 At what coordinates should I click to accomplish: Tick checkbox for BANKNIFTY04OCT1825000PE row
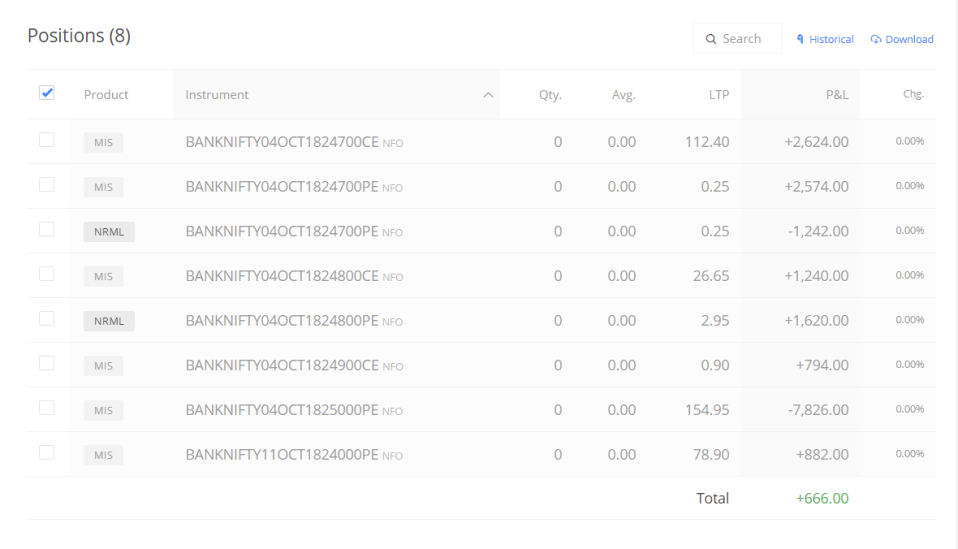[x=46, y=408]
